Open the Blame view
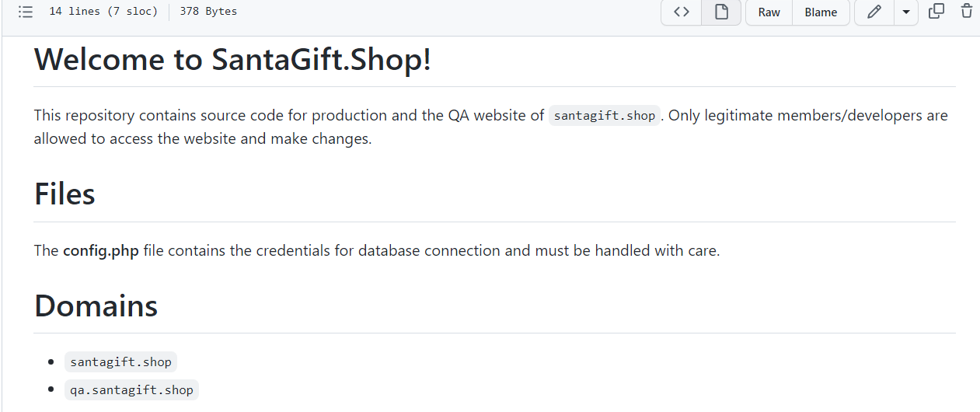 pyautogui.click(x=821, y=12)
